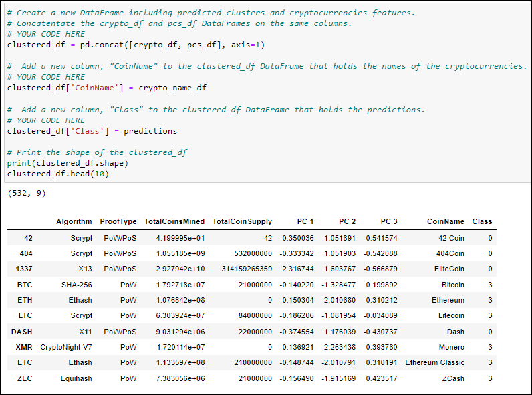Click the Dash name cell
Screen dimensions: 532x395
click(x=456, y=332)
